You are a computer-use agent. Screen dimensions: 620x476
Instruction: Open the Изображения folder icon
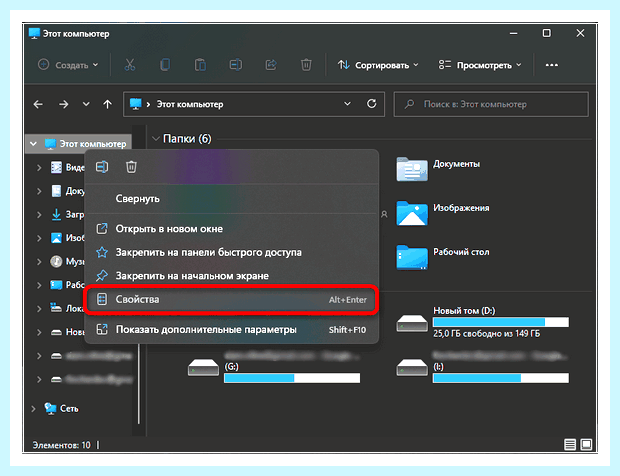412,213
